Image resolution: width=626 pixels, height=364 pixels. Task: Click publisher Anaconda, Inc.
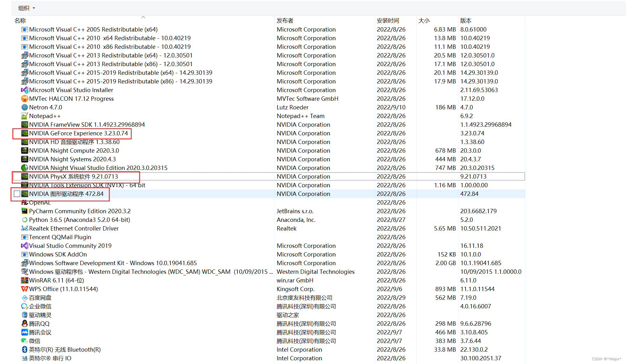point(296,220)
